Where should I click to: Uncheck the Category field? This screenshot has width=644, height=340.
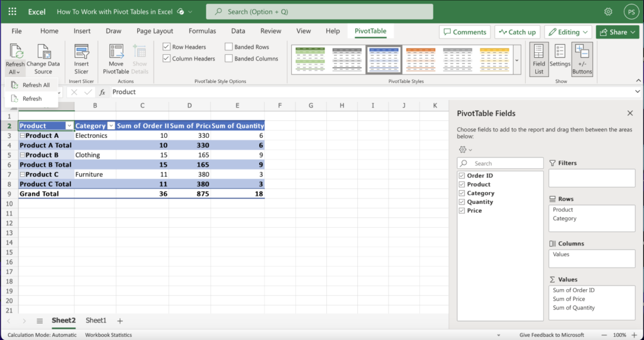pyautogui.click(x=462, y=193)
